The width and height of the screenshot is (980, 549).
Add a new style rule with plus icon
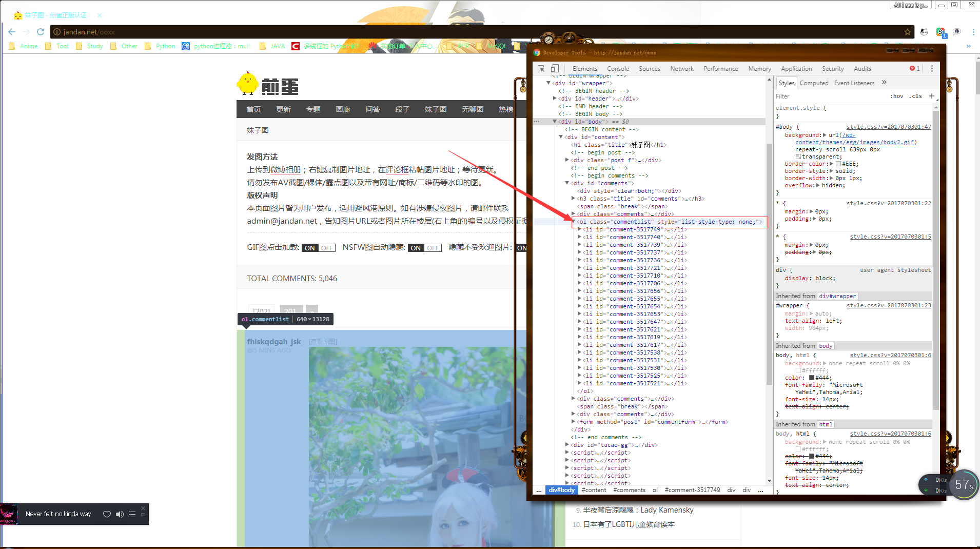click(932, 96)
